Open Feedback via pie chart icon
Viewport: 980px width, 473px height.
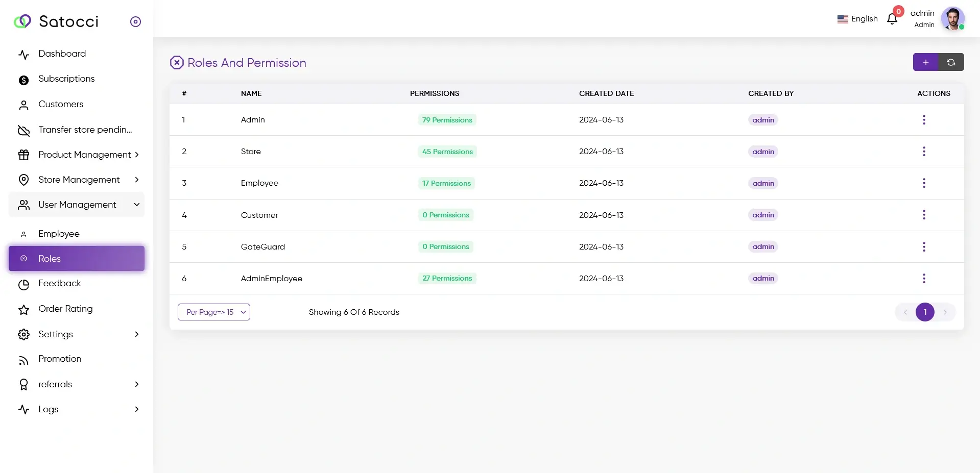pyautogui.click(x=24, y=284)
